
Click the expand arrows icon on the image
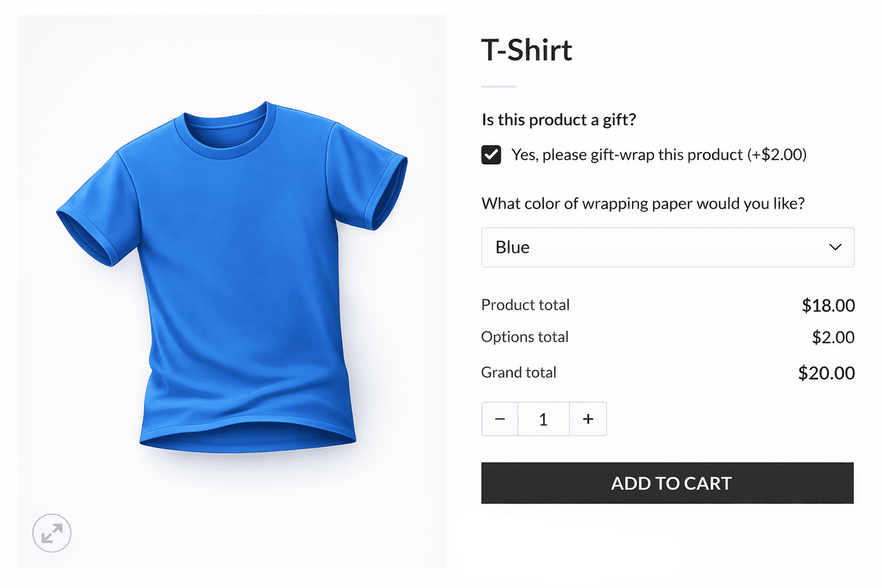tap(51, 533)
